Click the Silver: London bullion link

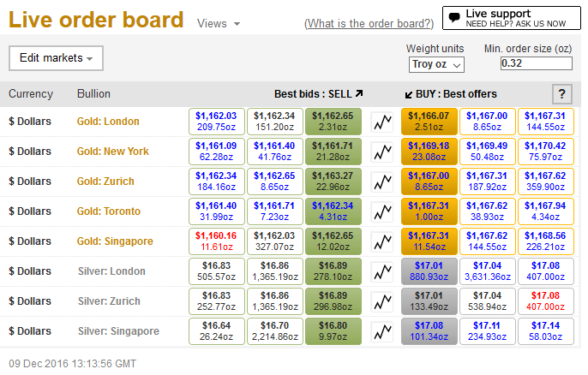click(x=111, y=271)
